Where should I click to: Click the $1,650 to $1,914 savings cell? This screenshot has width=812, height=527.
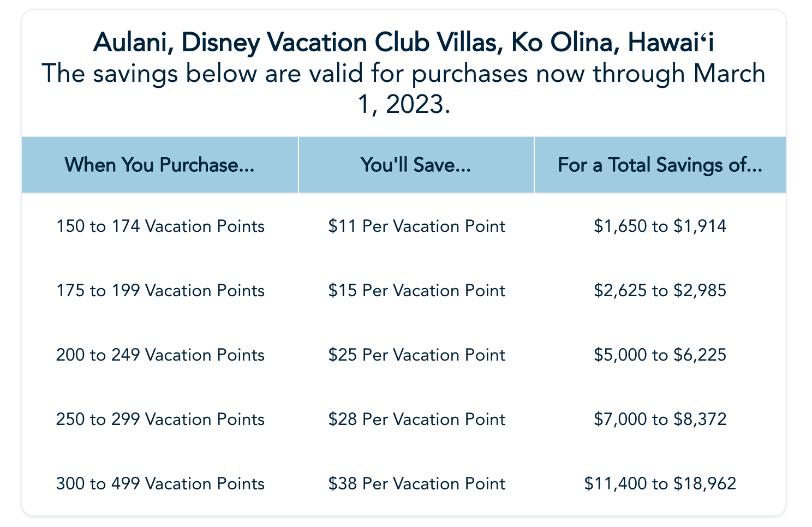pos(660,226)
